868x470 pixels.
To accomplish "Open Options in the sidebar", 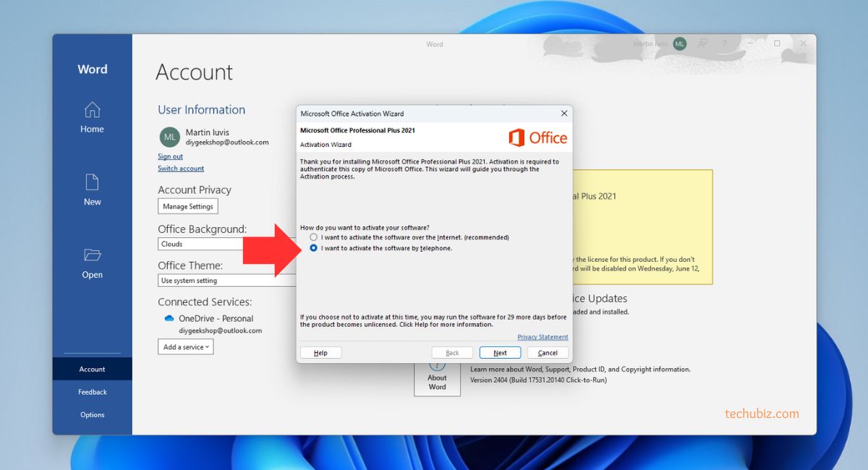I will pos(92,415).
